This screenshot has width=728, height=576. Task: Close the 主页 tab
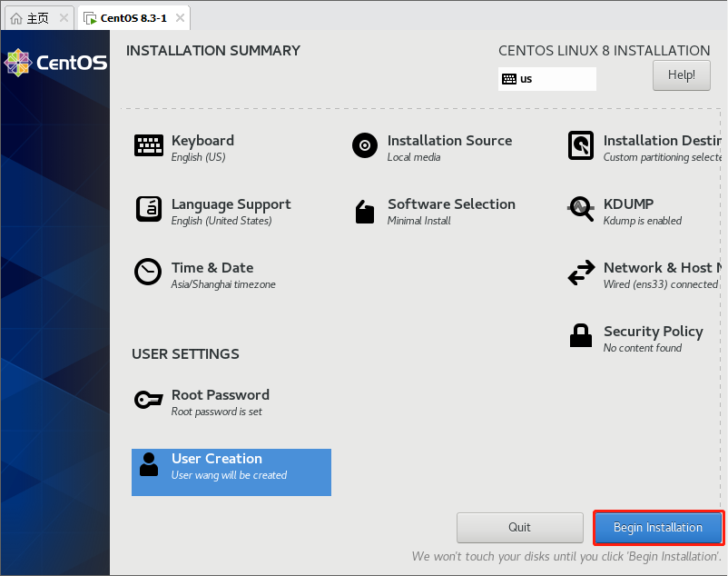(x=64, y=18)
